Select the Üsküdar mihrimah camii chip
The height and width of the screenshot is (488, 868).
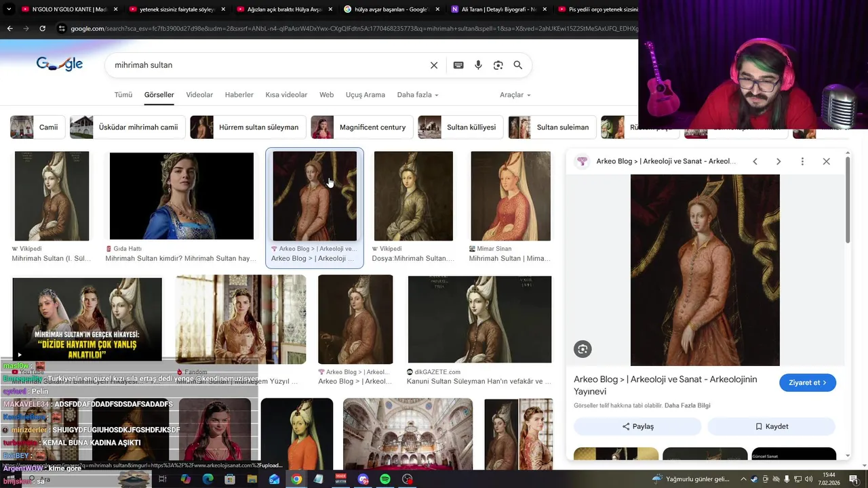pyautogui.click(x=127, y=127)
